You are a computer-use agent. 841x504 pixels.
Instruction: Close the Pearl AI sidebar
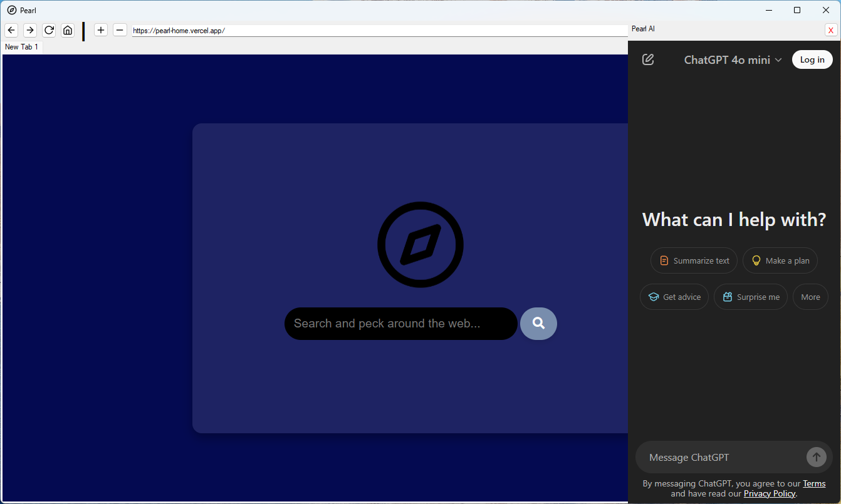tap(832, 29)
